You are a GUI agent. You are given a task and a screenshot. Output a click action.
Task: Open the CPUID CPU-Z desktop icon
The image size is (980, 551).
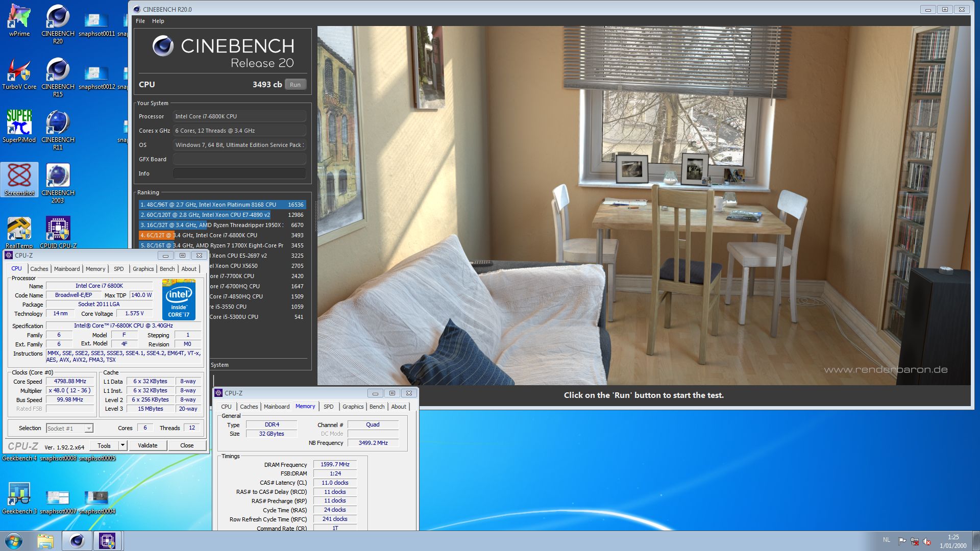click(58, 233)
